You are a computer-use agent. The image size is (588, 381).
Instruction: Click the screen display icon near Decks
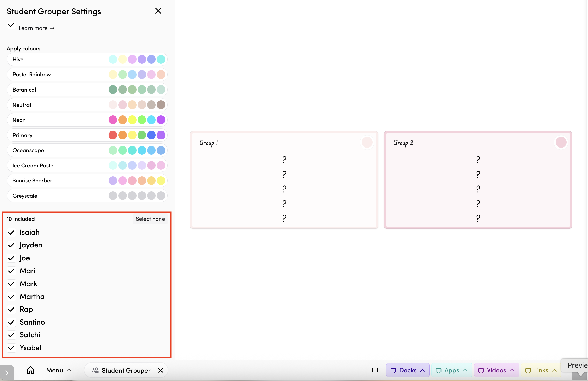pyautogui.click(x=375, y=370)
